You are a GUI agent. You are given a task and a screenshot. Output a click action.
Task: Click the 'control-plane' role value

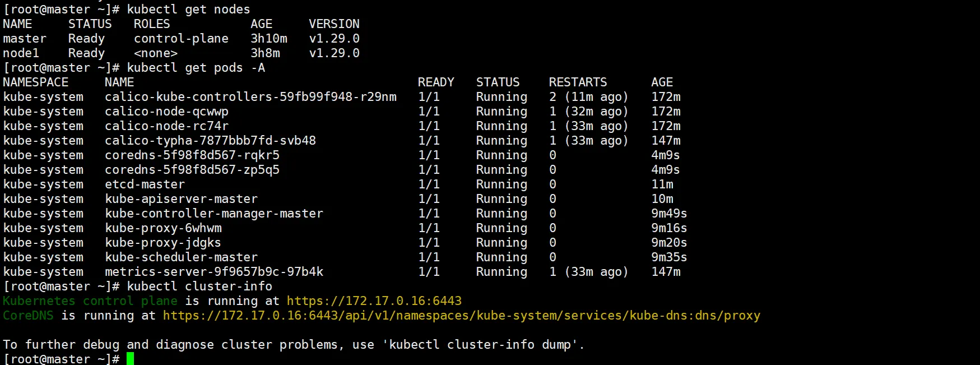(181, 39)
